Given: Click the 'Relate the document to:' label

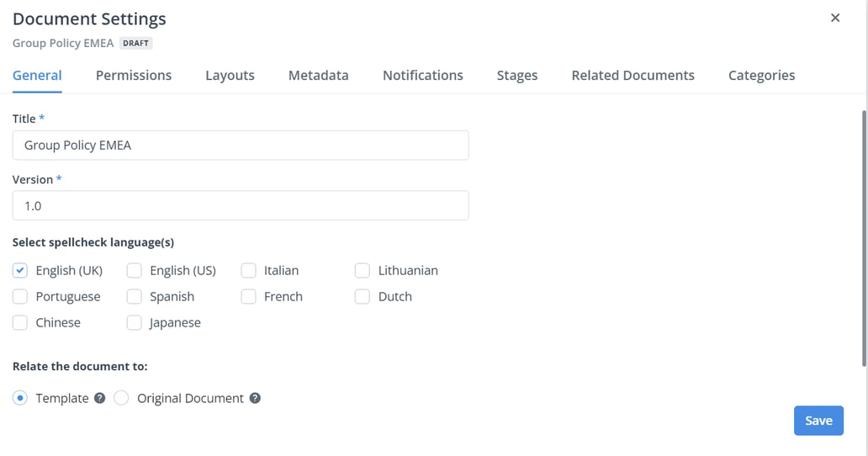Looking at the screenshot, I should tap(80, 366).
